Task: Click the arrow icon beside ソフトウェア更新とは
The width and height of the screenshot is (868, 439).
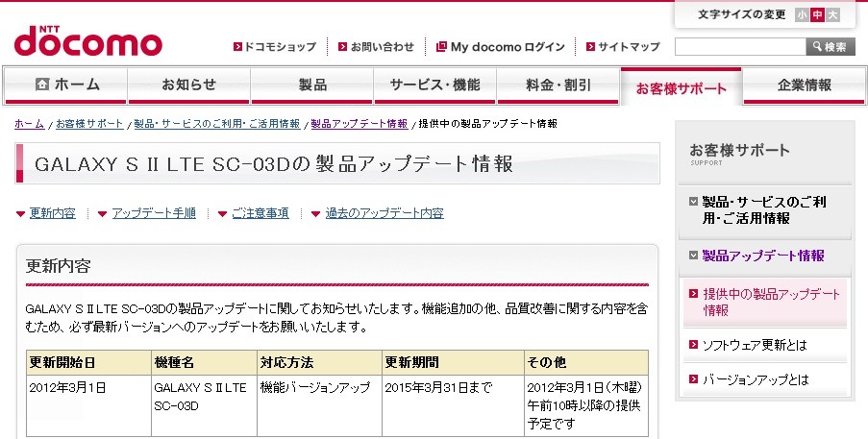Action: click(694, 345)
